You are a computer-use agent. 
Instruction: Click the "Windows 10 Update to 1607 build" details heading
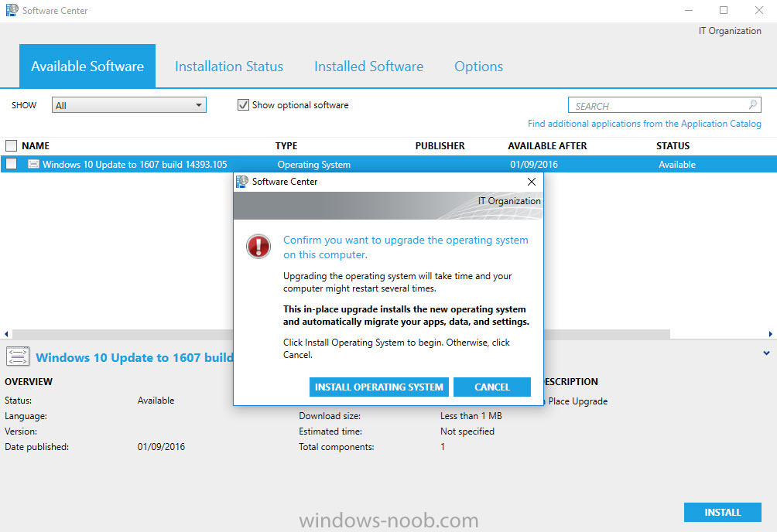[x=135, y=358]
